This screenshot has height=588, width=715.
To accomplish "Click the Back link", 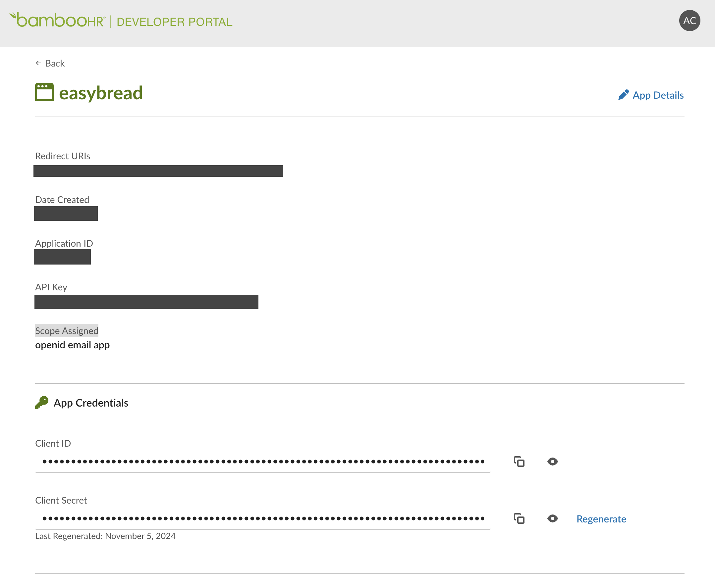I will 55,63.
